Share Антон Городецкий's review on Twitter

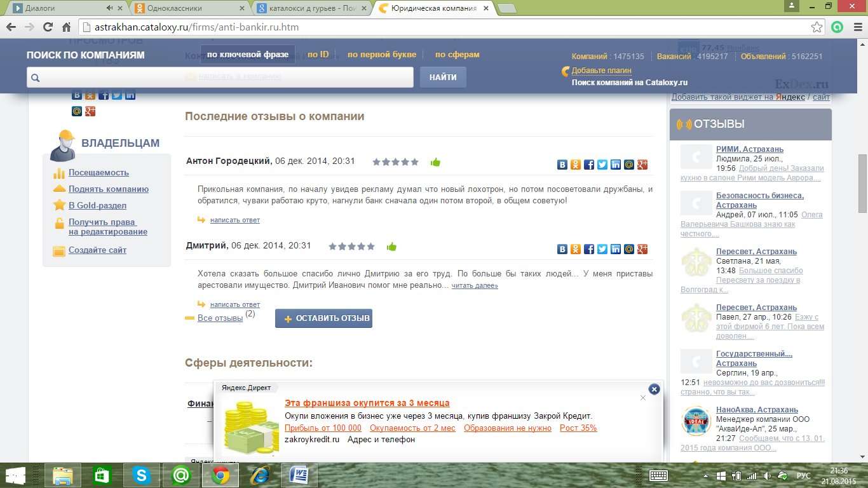click(602, 165)
